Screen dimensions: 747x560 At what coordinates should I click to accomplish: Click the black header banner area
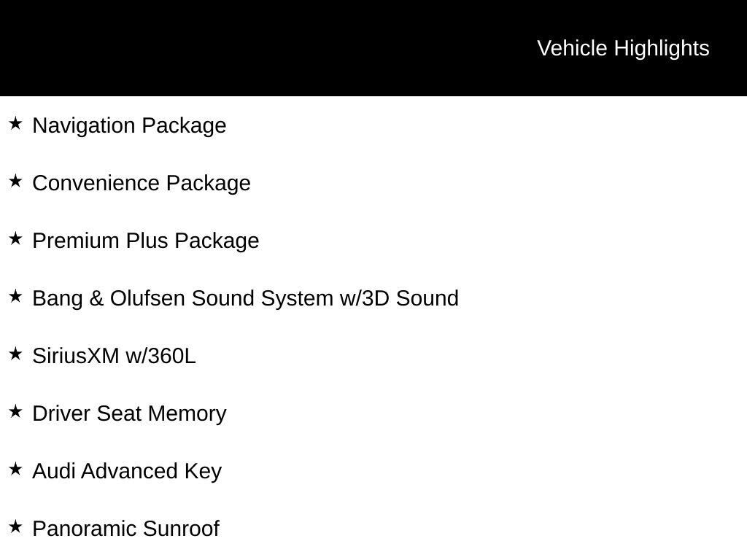[x=373, y=47]
